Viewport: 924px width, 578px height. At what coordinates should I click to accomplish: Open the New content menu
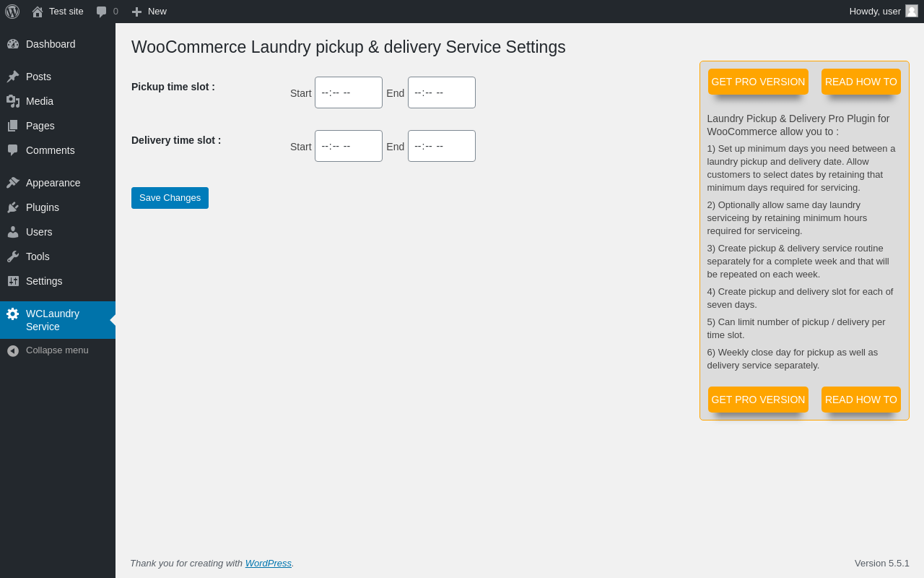tap(149, 12)
